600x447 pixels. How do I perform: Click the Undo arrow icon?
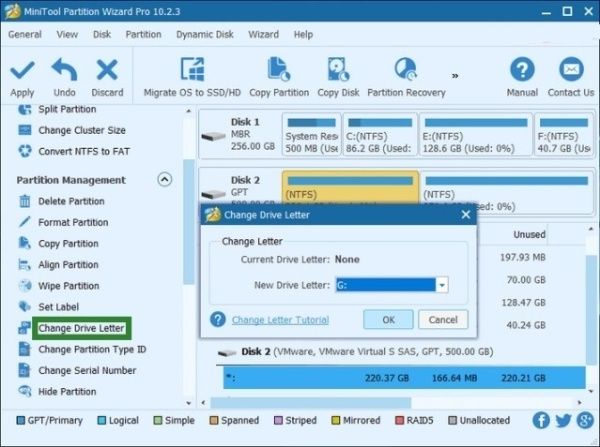point(64,70)
